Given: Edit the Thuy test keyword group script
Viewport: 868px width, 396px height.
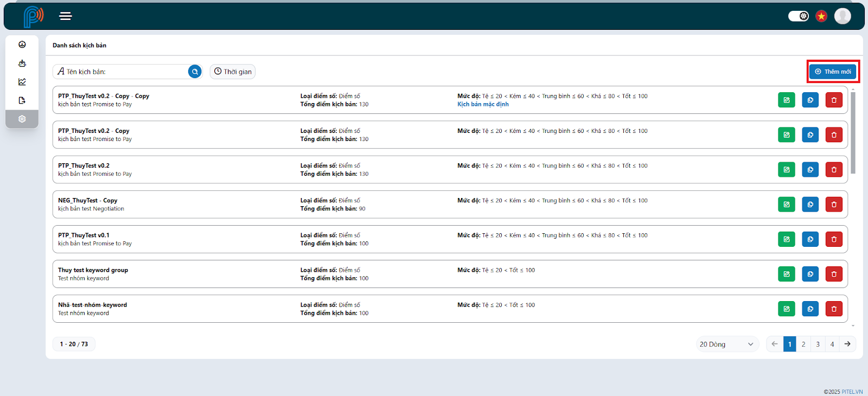Looking at the screenshot, I should [x=787, y=274].
